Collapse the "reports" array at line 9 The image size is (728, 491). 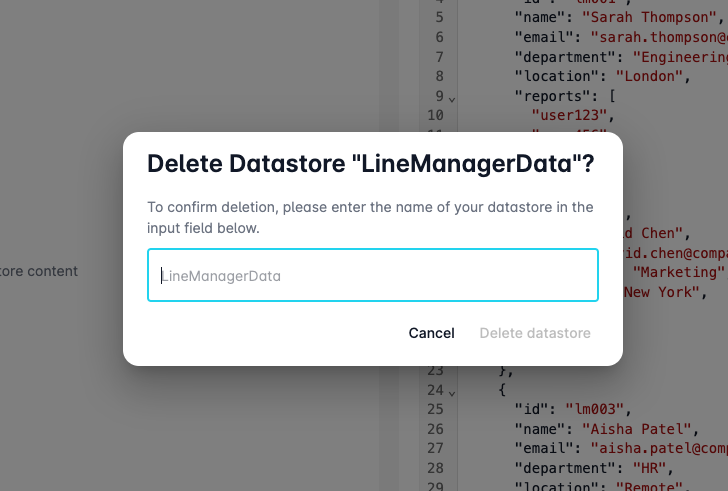[452, 98]
